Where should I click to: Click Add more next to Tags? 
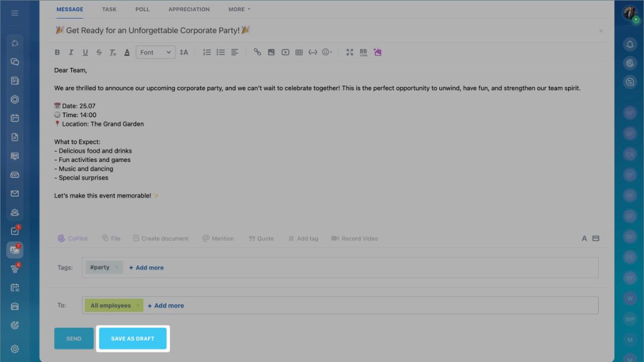point(146,267)
